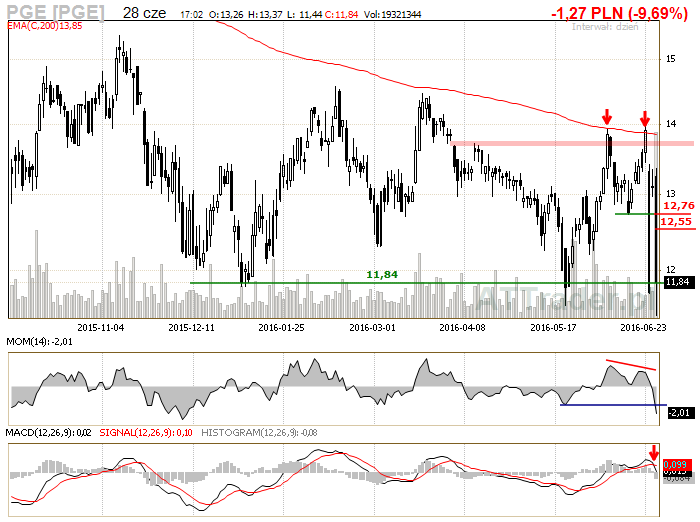Click the red 0,099 signal value tag
700x522 pixels.
tap(677, 464)
